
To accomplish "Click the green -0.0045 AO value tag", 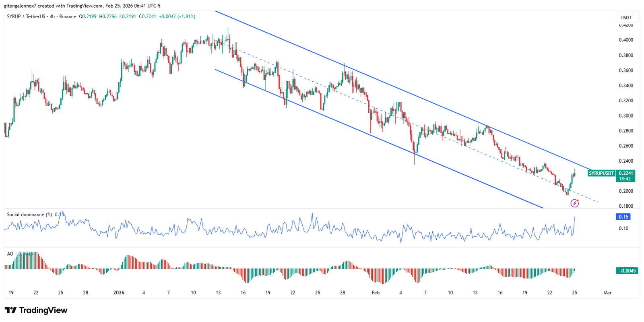I will [x=627, y=271].
